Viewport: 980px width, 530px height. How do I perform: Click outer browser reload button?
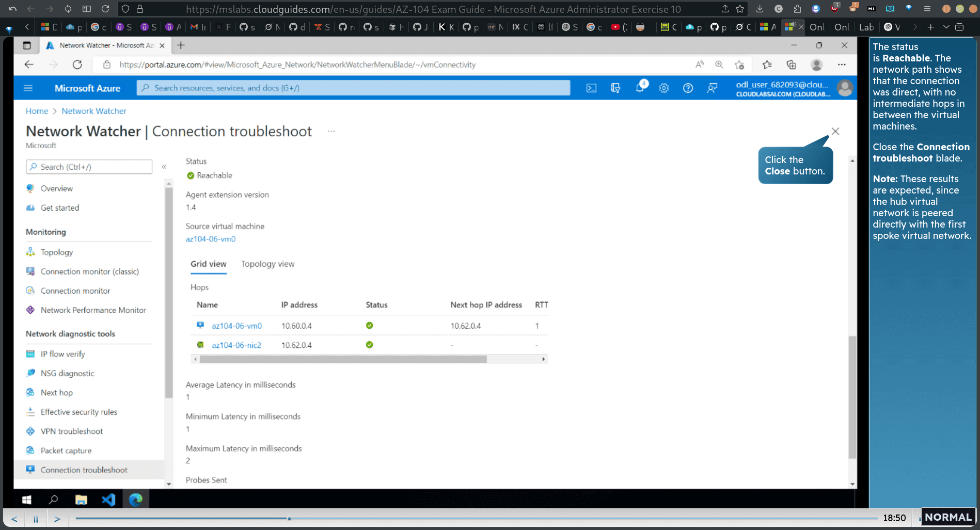coord(105,9)
